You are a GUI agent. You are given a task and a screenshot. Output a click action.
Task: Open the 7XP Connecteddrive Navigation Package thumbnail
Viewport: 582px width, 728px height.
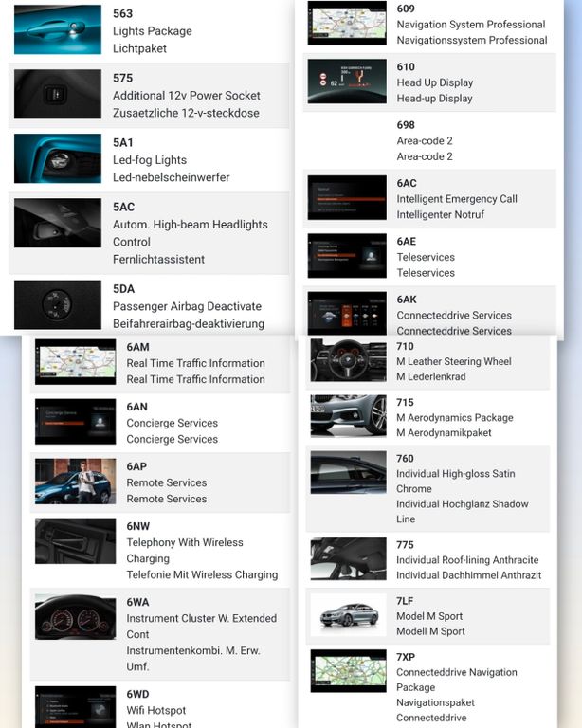348,671
